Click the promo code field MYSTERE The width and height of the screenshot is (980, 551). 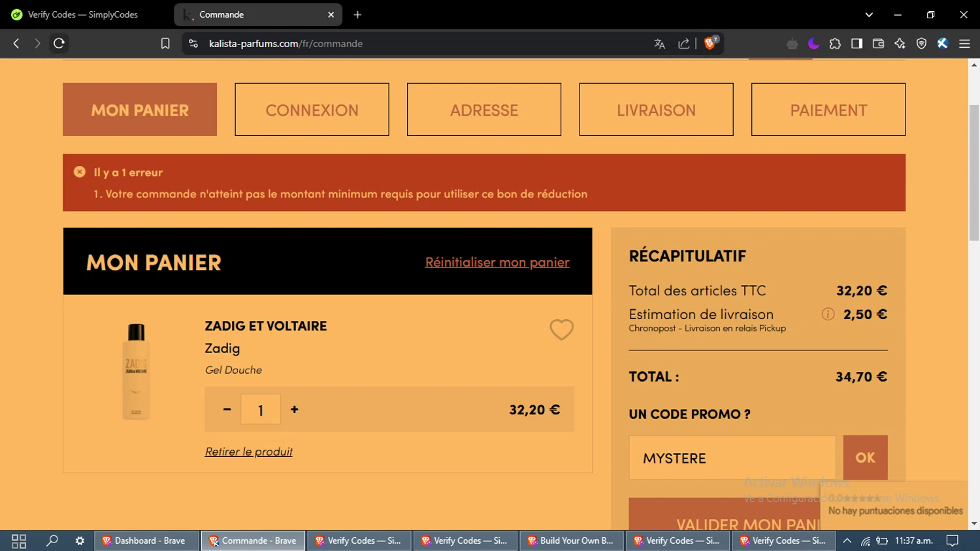click(732, 458)
